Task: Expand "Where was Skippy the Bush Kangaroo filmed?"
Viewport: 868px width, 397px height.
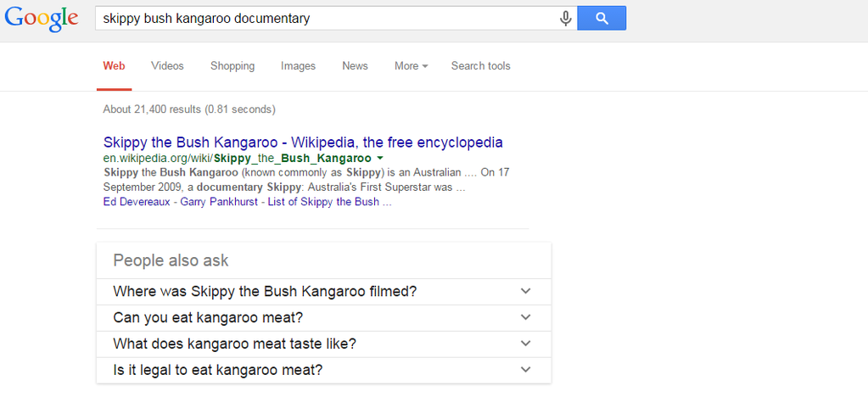Action: click(x=323, y=292)
